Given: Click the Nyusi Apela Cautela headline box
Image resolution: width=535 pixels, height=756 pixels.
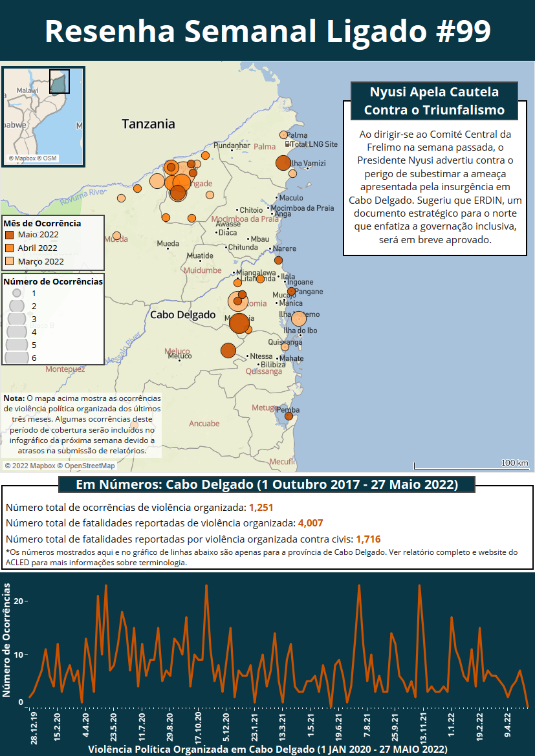Looking at the screenshot, I should click(x=434, y=101).
